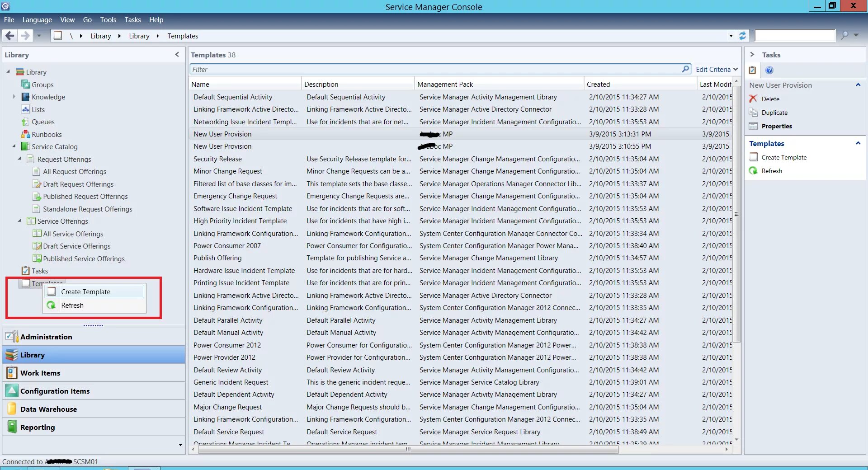Collapse the New User Provision task group
Screen dimensions: 868x470
(x=858, y=85)
